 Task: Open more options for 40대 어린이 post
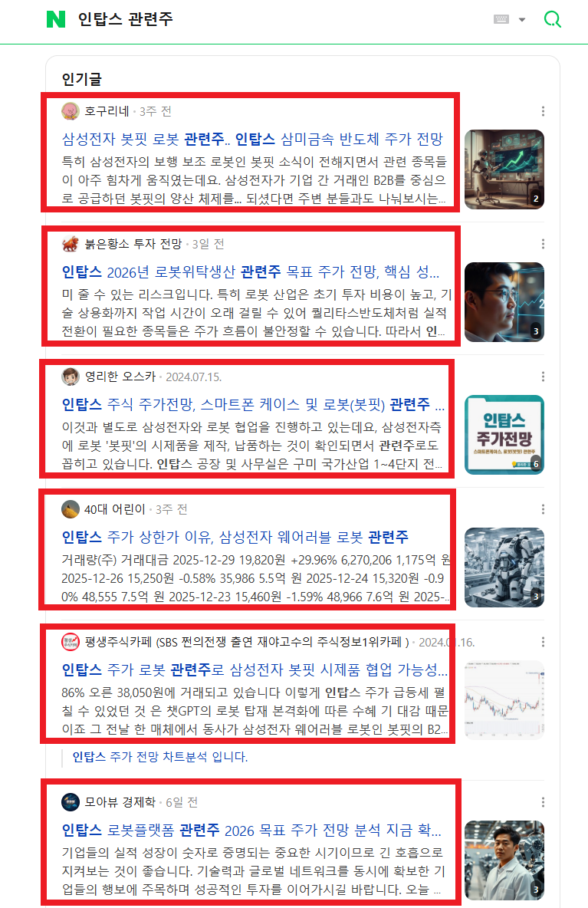543,509
